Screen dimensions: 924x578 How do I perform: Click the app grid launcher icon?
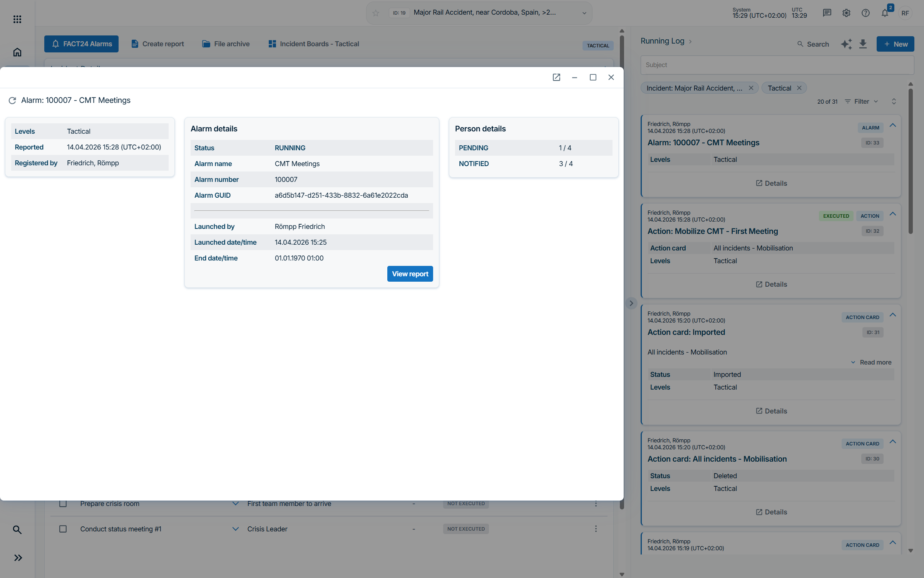[x=17, y=19]
